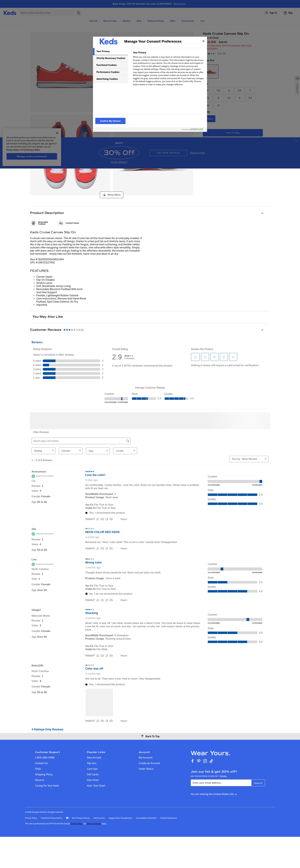Click the Removable Footbed icon

click(33, 223)
